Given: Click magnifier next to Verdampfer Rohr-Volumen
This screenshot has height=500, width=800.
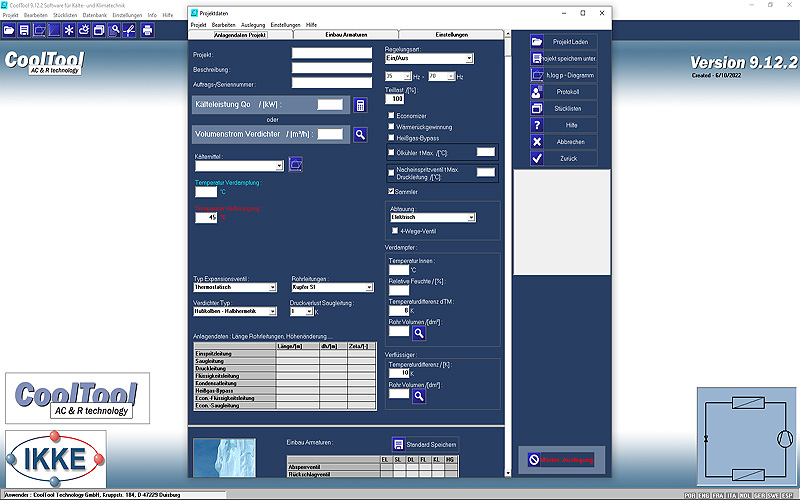Looking at the screenshot, I should (420, 333).
